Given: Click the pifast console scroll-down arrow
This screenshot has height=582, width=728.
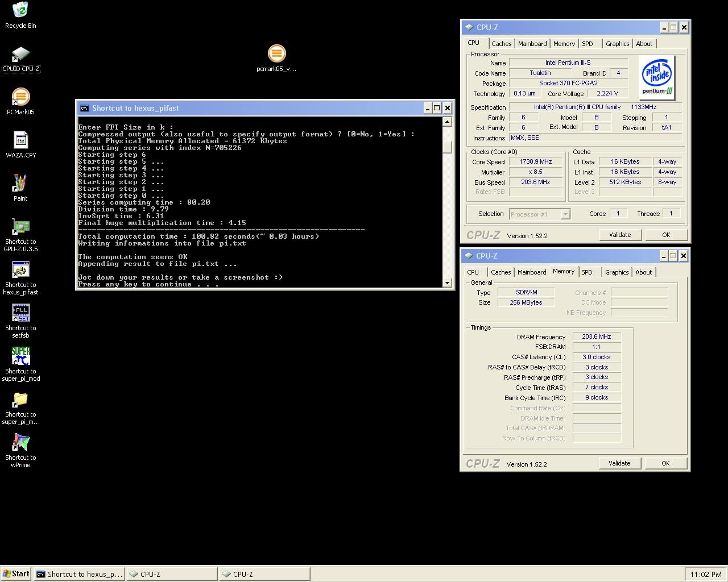Looking at the screenshot, I should (x=447, y=282).
